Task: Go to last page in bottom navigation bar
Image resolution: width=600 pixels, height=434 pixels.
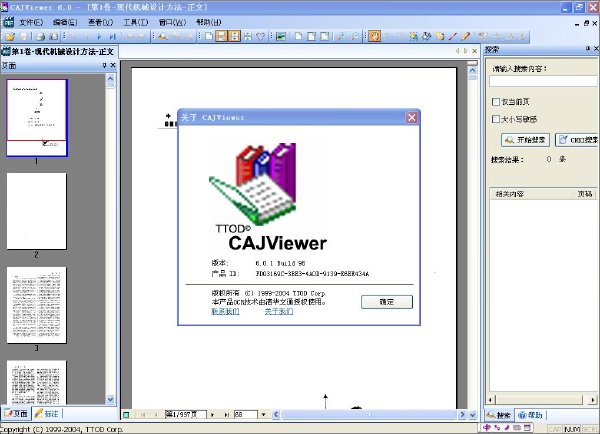Action: (227, 414)
